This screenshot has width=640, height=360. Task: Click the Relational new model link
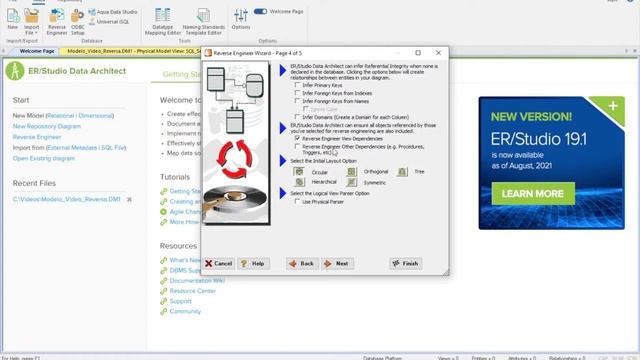(61, 116)
